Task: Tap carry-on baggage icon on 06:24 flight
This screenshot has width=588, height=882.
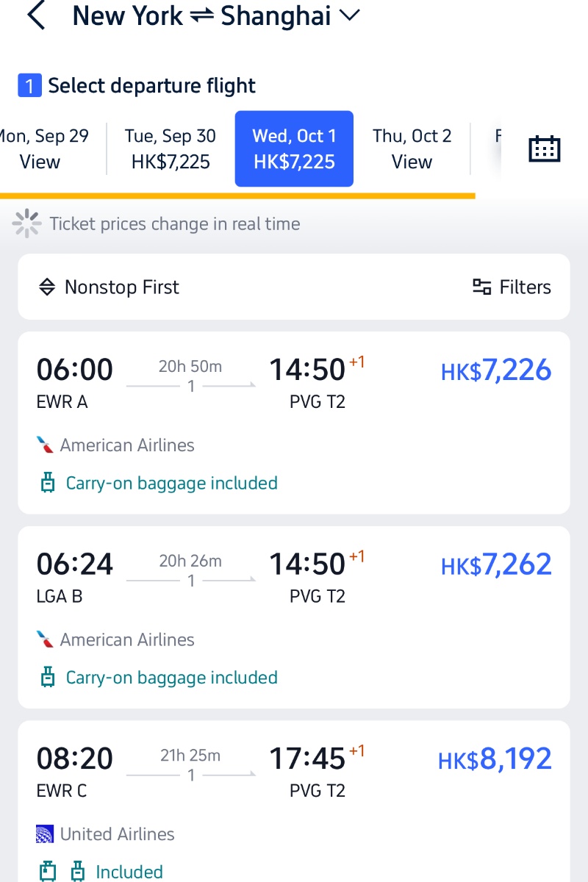Action: 48,678
